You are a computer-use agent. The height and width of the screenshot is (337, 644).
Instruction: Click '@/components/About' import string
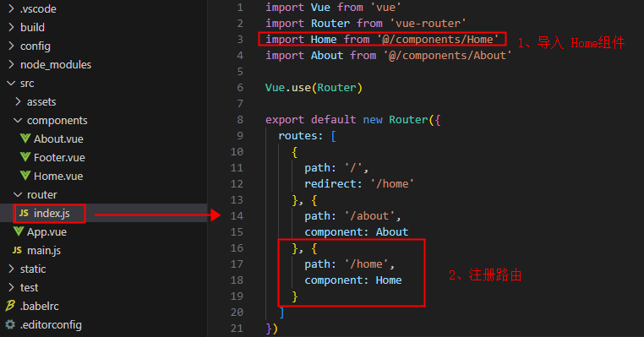[x=448, y=56]
